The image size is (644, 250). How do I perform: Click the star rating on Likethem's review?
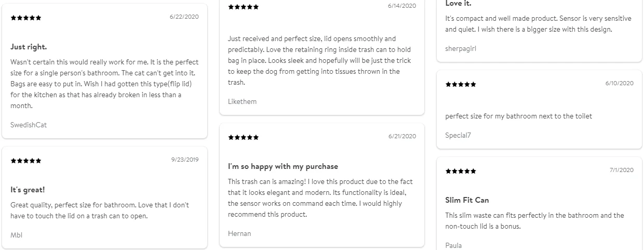(x=243, y=7)
